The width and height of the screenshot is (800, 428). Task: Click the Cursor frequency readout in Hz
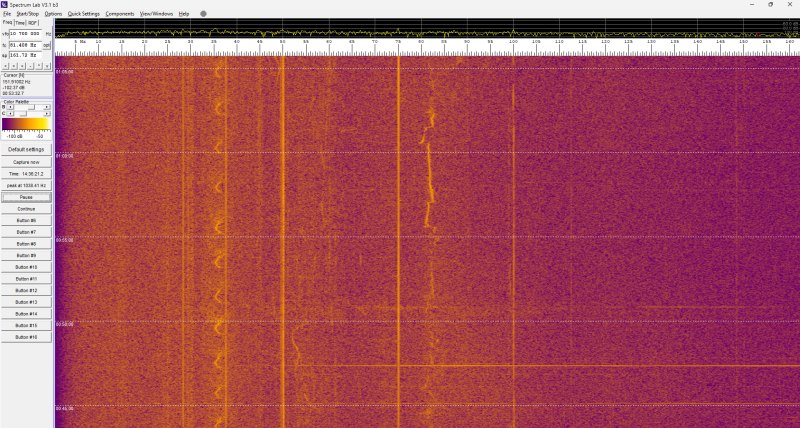coord(16,82)
